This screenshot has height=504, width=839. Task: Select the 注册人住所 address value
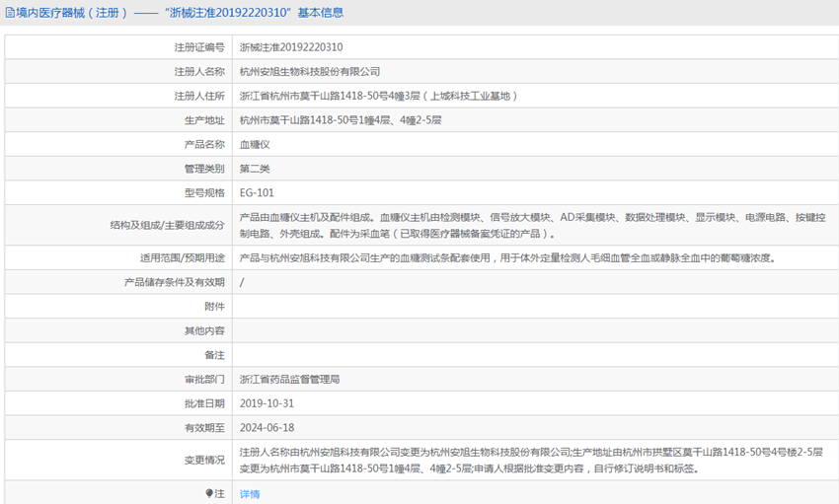(378, 96)
